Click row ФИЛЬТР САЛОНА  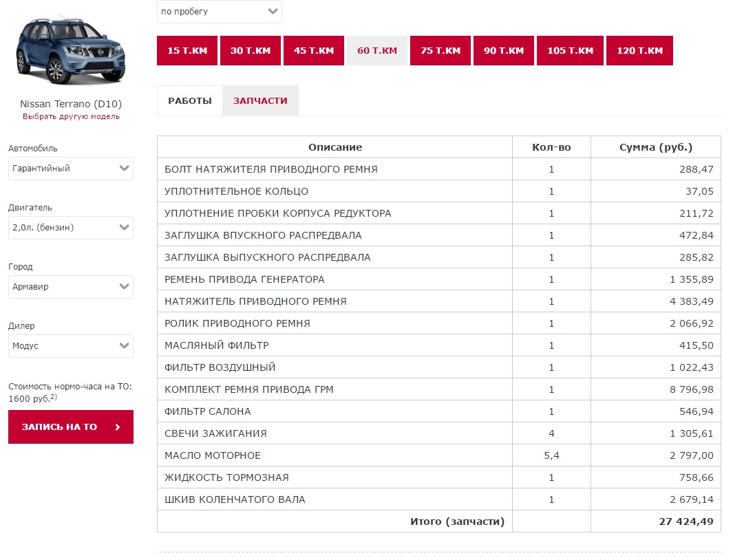pos(439,411)
